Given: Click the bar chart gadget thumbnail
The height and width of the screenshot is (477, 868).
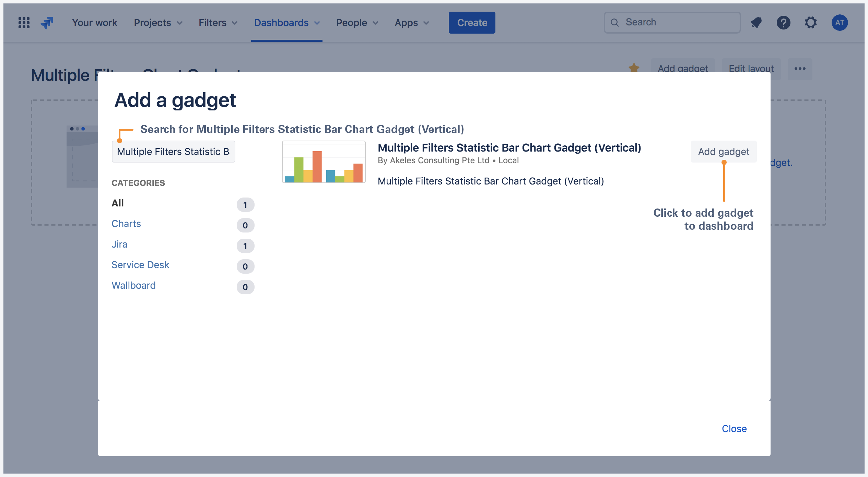Looking at the screenshot, I should coord(323,162).
